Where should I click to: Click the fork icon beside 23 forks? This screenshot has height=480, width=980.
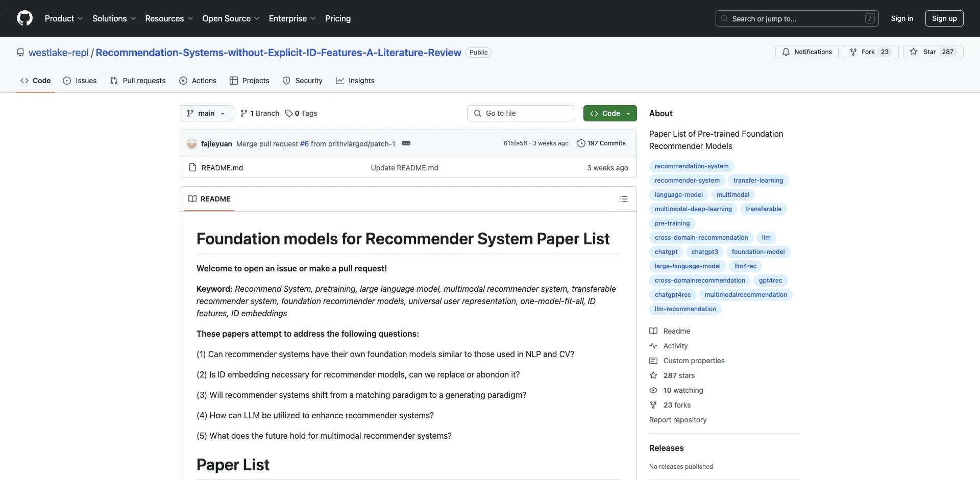pos(653,405)
